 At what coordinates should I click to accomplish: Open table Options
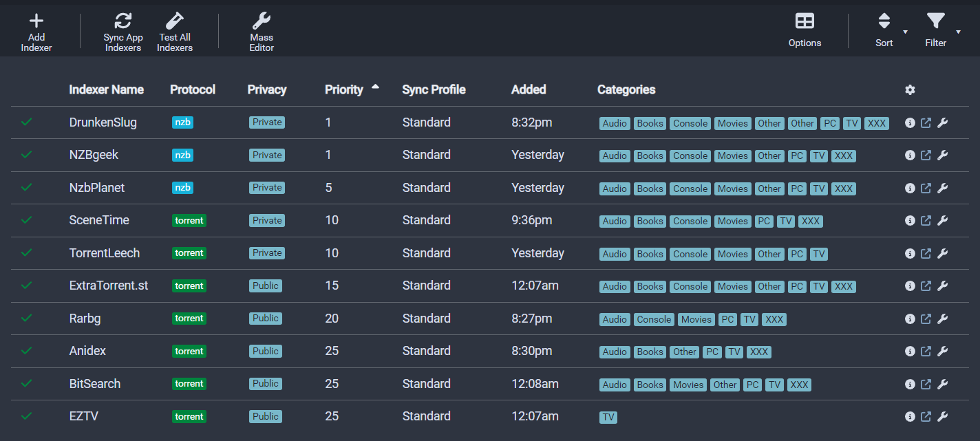coord(805,21)
